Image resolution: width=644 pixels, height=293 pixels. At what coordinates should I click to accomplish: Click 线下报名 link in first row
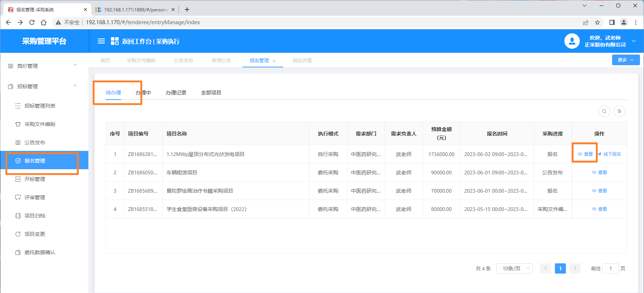[612, 154]
